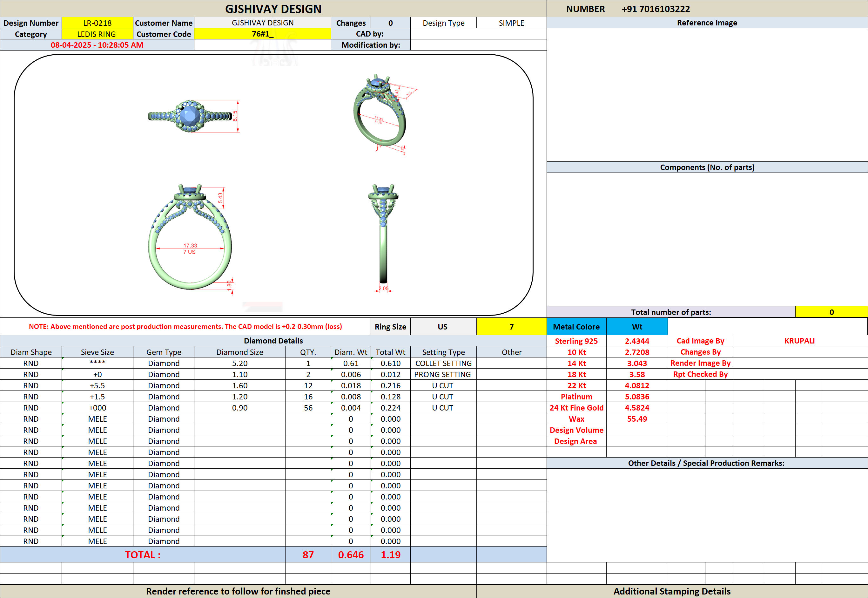Select the Cad Image By label
This screenshot has height=598, width=868.
[x=700, y=341]
